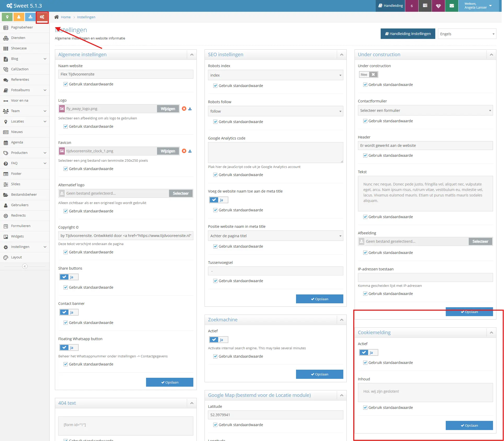This screenshot has height=441, width=504.
Task: Uncheck standaardwaarde under Robots index
Action: pyautogui.click(x=215, y=86)
